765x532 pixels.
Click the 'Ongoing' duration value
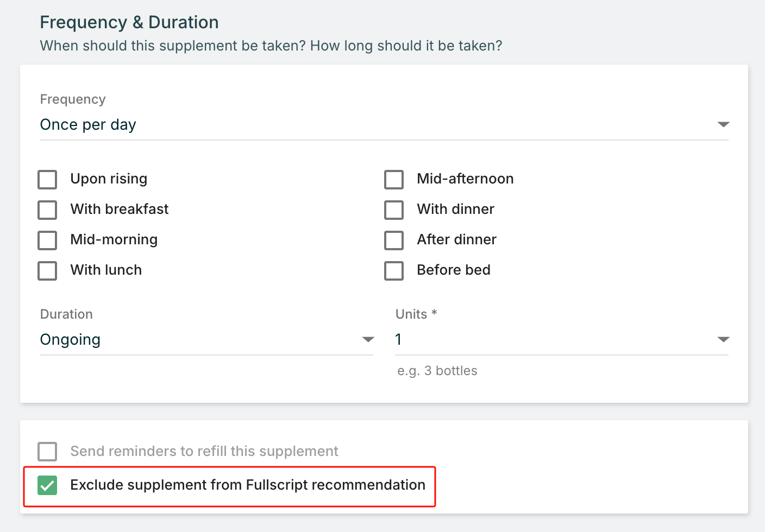pos(70,339)
